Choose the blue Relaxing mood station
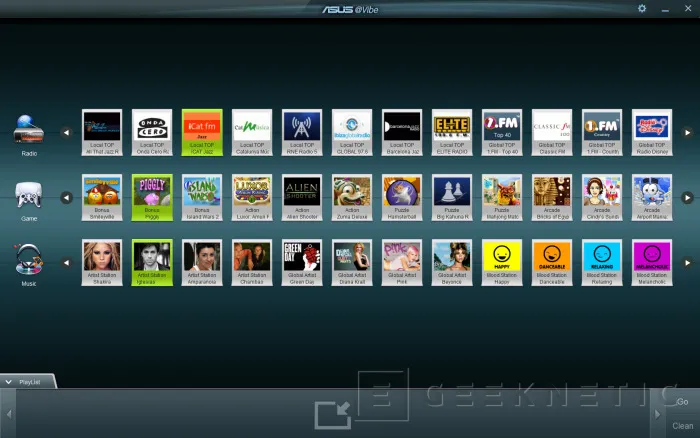700x438 pixels. [602, 263]
